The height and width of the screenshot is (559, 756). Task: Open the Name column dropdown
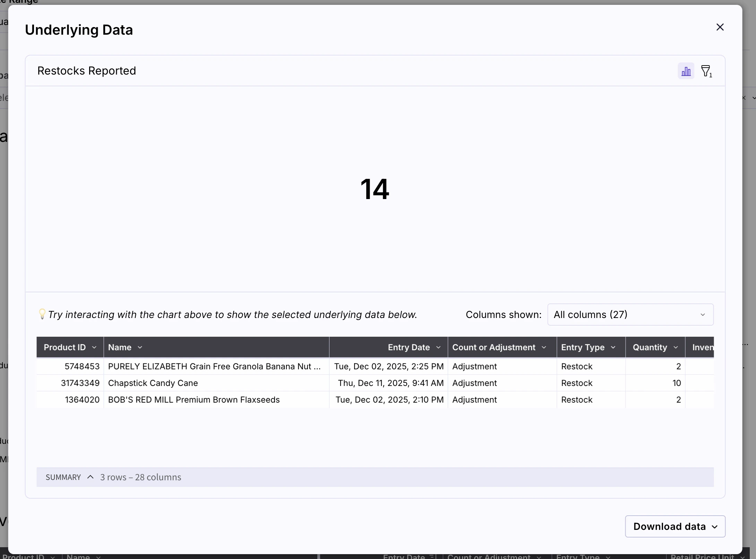140,347
